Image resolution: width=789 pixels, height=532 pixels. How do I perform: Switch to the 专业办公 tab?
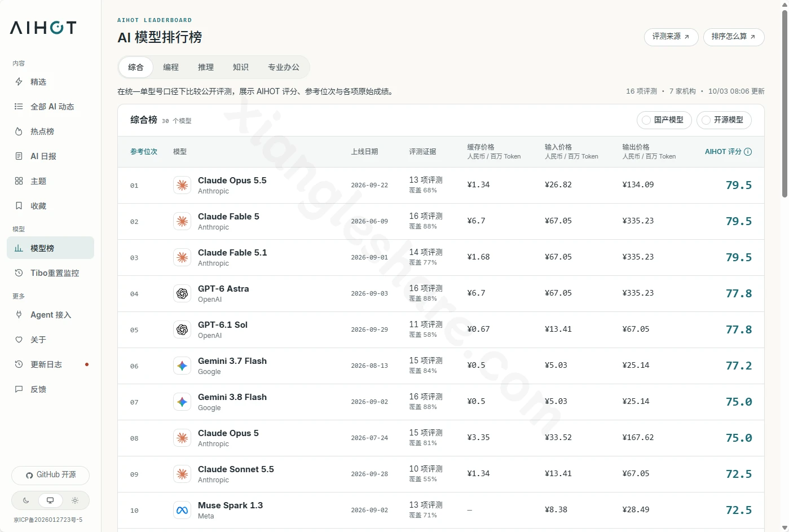(284, 67)
